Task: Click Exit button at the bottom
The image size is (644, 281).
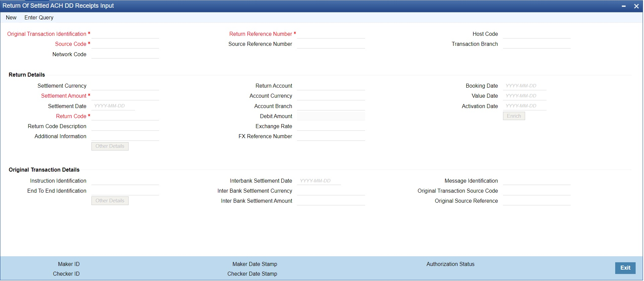Action: point(625,268)
